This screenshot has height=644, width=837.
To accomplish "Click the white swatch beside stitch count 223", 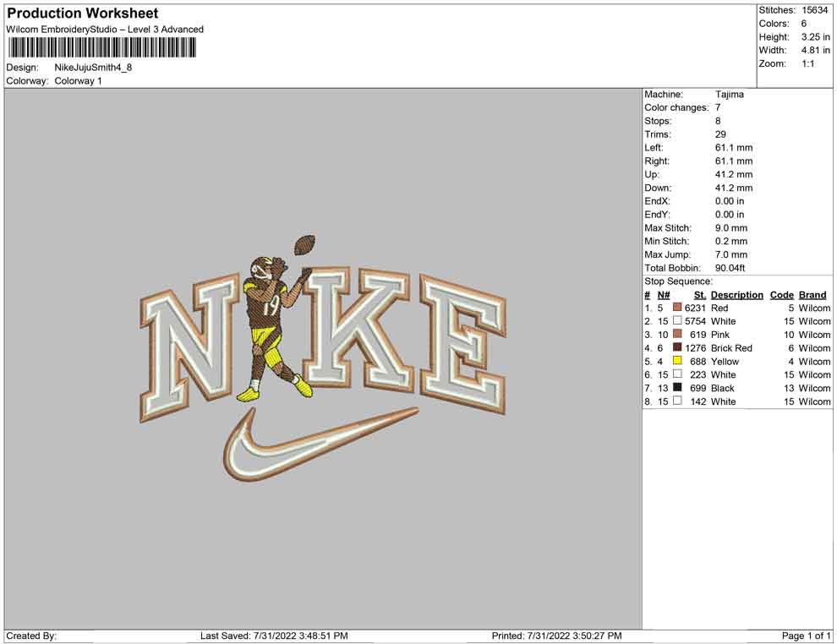I will (x=677, y=374).
